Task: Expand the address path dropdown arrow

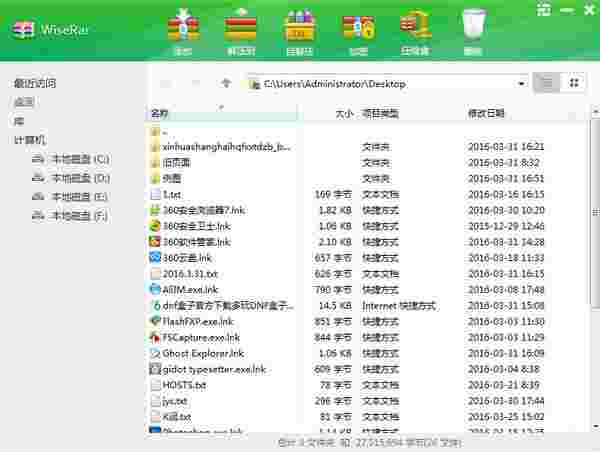Action: [x=521, y=83]
